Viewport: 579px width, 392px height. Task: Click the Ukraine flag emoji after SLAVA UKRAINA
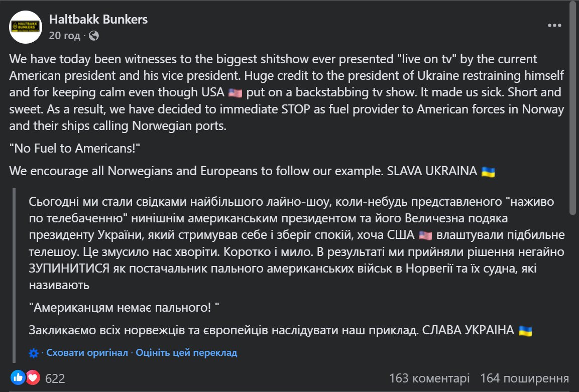coord(488,172)
